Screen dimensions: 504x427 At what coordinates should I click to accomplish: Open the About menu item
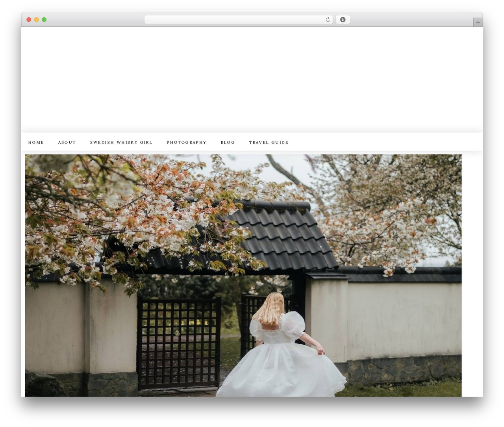click(x=67, y=142)
